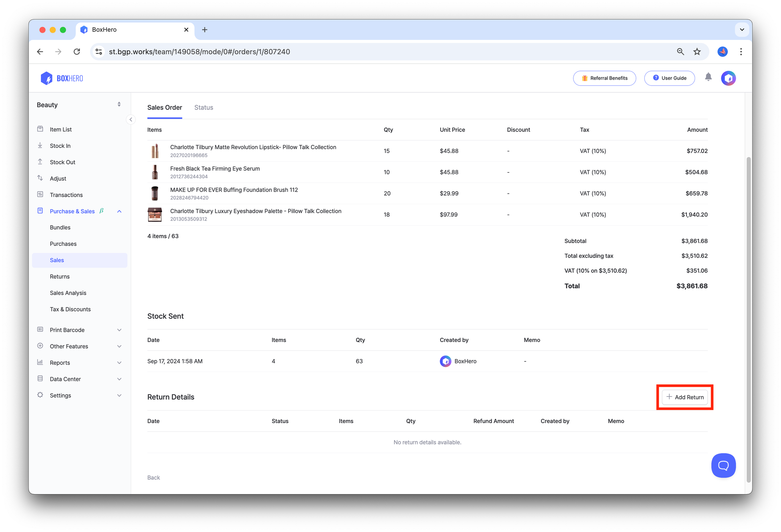Screen dimensions: 781x532
Task: Open the Transactions sidebar icon
Action: [x=41, y=195]
